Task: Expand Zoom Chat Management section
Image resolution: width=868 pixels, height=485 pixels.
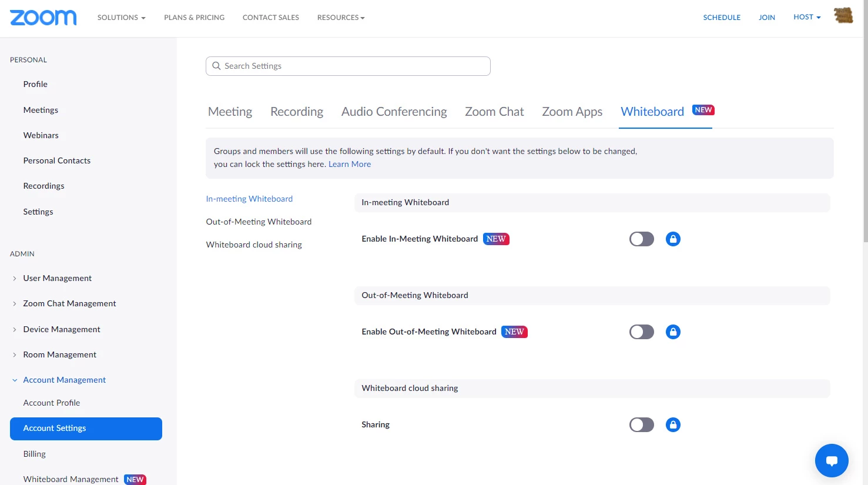Action: click(69, 303)
